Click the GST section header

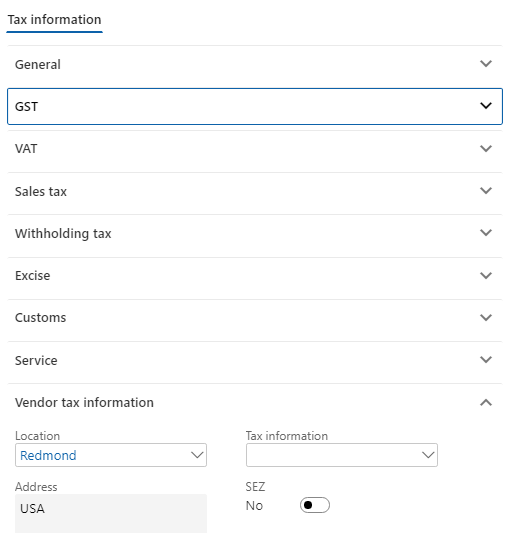[255, 106]
